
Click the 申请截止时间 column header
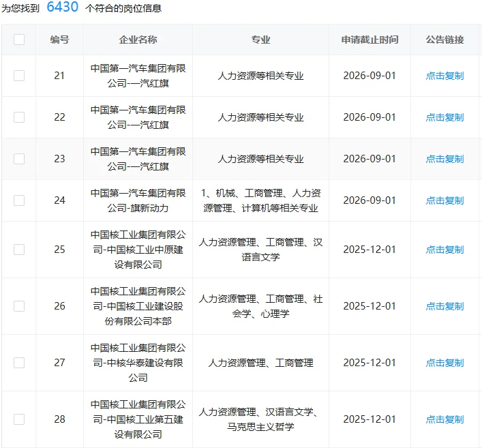pyautogui.click(x=370, y=40)
